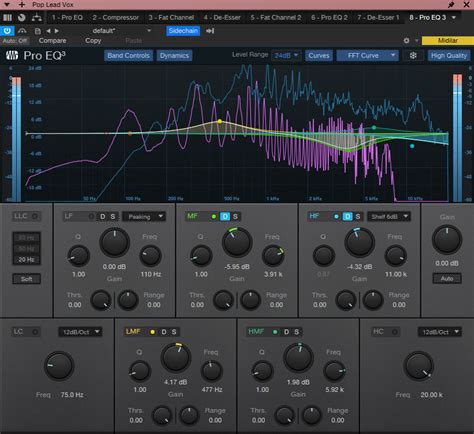Load the previous preset arrow
474x434 pixels.
[x=48, y=31]
